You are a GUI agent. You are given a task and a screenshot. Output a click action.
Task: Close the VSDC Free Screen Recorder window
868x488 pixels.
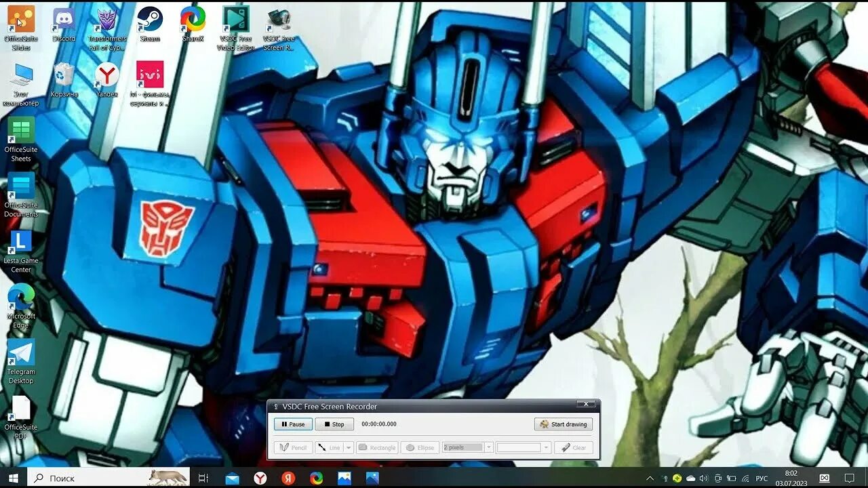(x=586, y=405)
